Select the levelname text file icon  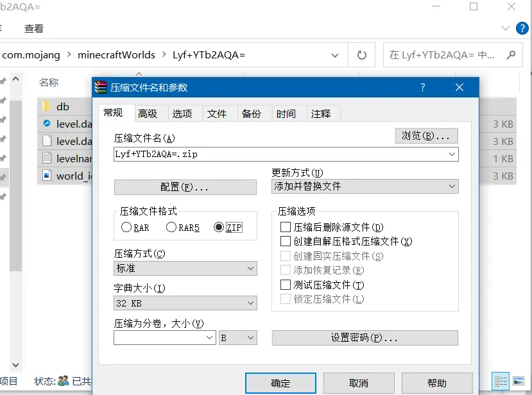pos(47,158)
